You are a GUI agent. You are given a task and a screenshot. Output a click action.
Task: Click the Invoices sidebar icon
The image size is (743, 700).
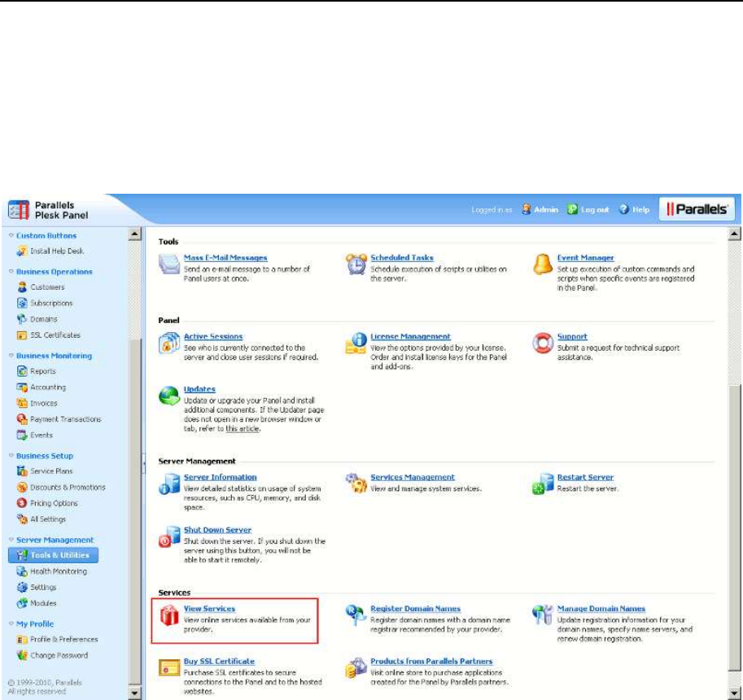point(22,403)
